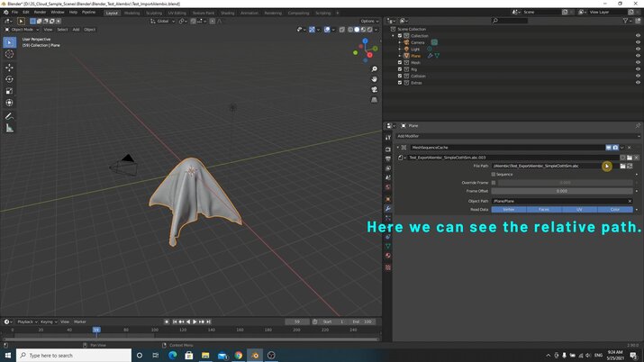The image size is (644, 362).
Task: Open Render properties tab
Action: tap(387, 149)
